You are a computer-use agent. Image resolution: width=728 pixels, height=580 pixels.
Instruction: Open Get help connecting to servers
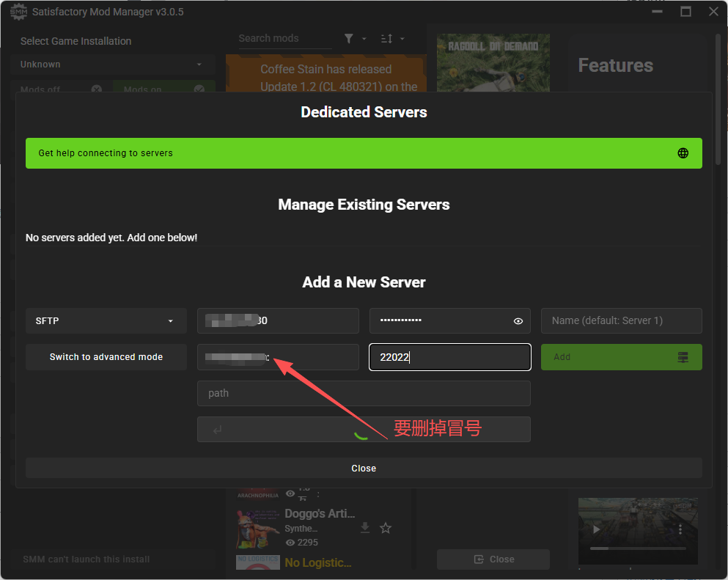364,153
